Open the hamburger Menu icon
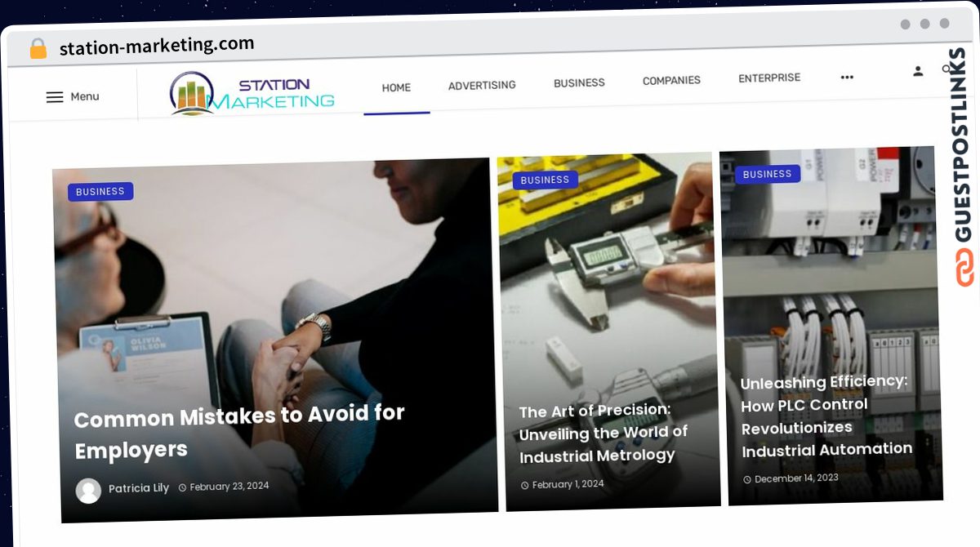 click(x=55, y=97)
